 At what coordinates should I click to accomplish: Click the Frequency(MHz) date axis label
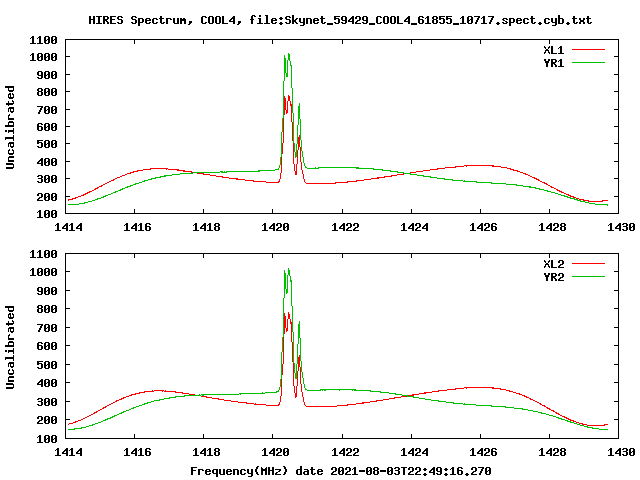[x=340, y=471]
